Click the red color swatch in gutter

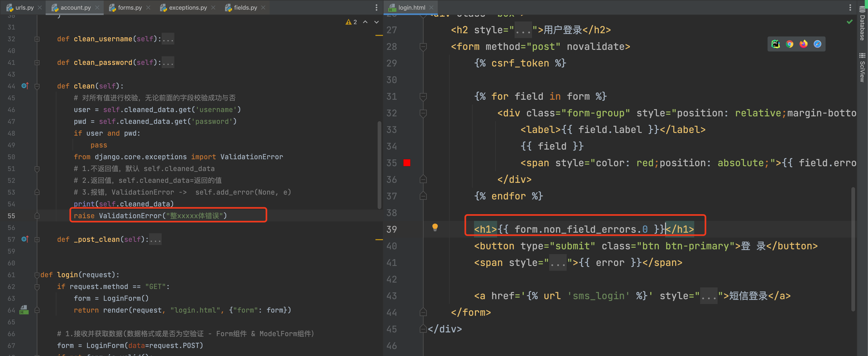[407, 163]
